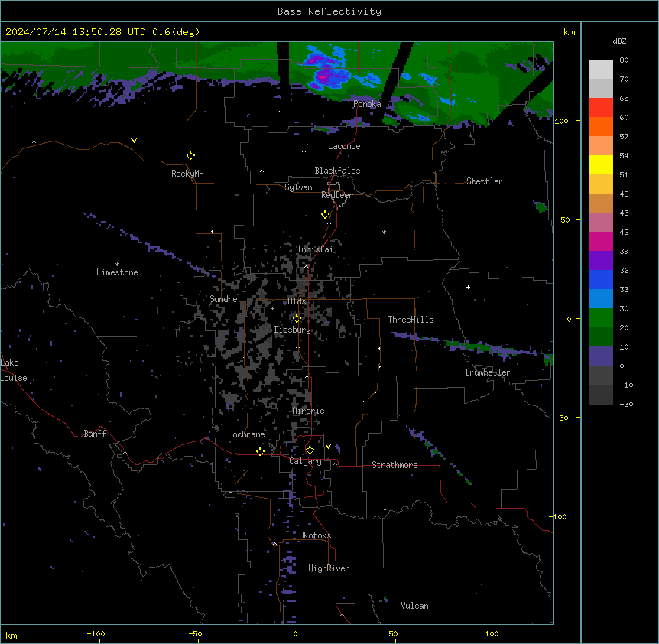Click the Ponoka city label
Screen dimensions: 659x644
click(x=367, y=104)
